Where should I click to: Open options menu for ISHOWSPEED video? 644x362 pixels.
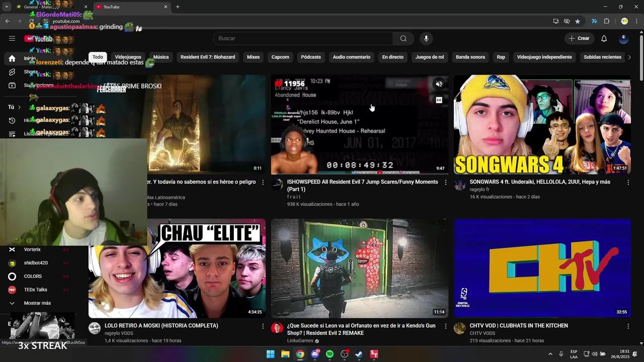coord(445,183)
